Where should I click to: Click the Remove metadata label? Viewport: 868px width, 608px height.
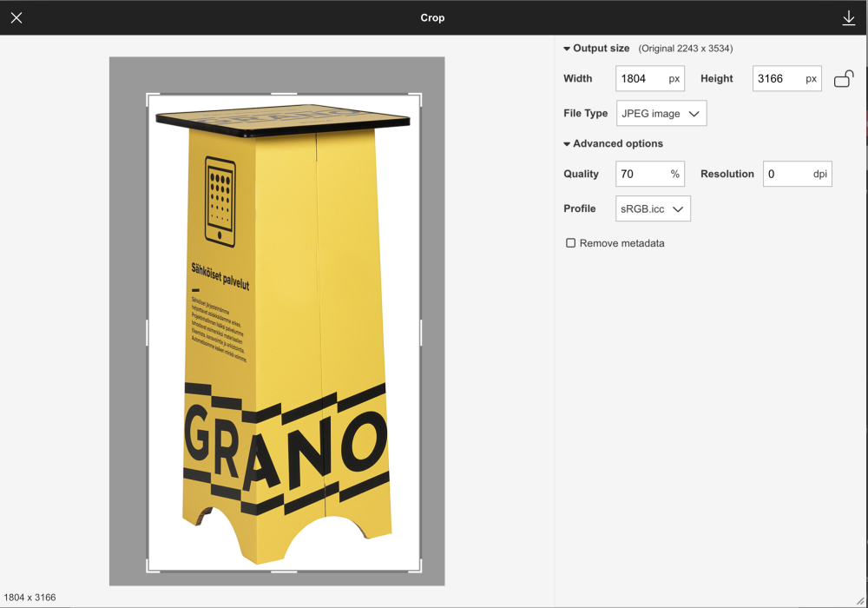[621, 243]
